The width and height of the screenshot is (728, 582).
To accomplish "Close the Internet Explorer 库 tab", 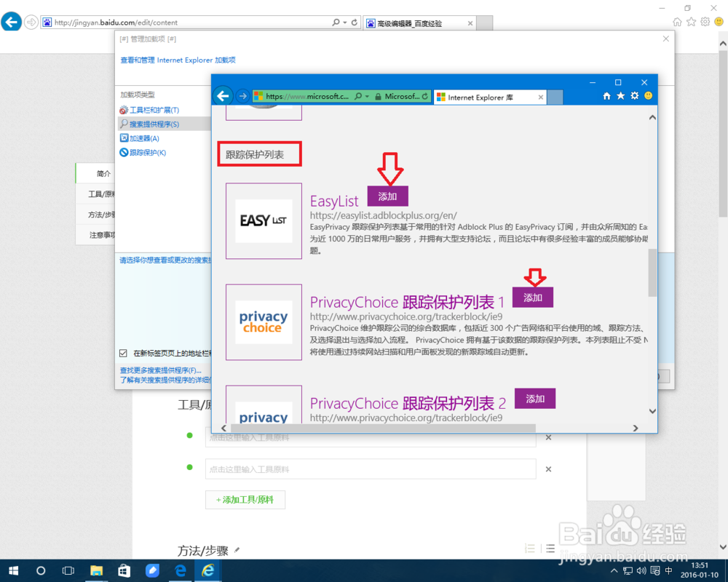I will click(540, 97).
